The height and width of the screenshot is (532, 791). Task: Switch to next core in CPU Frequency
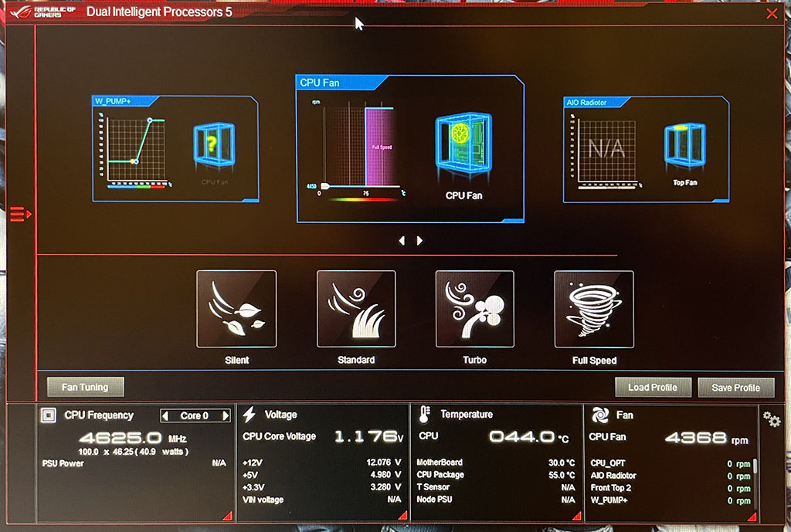(x=226, y=416)
